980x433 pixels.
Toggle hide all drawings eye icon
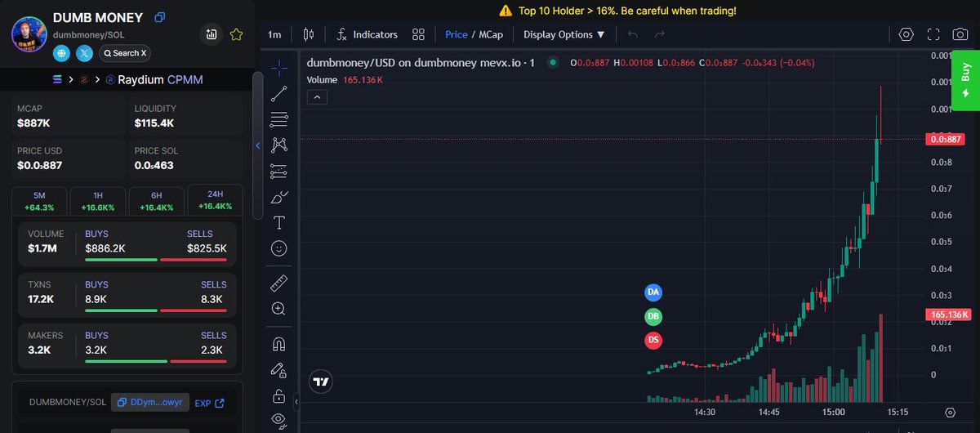[x=279, y=420]
